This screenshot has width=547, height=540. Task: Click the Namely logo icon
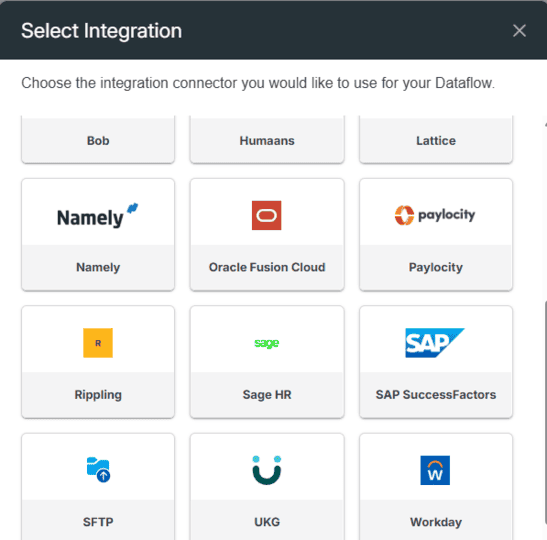click(98, 215)
